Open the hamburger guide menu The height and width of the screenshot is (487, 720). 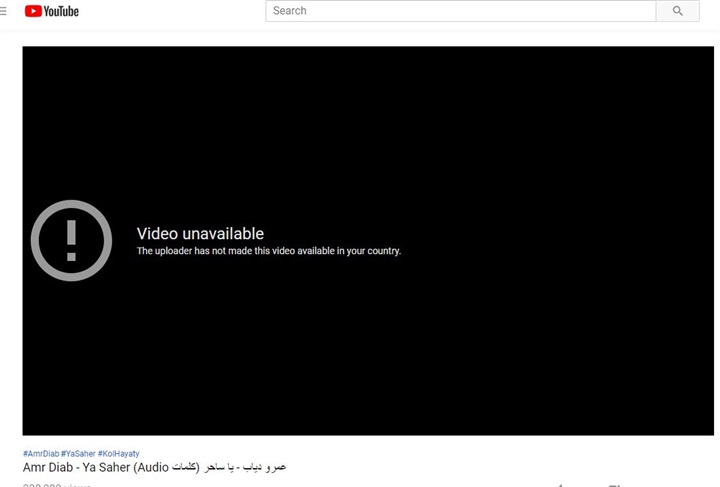point(3,11)
